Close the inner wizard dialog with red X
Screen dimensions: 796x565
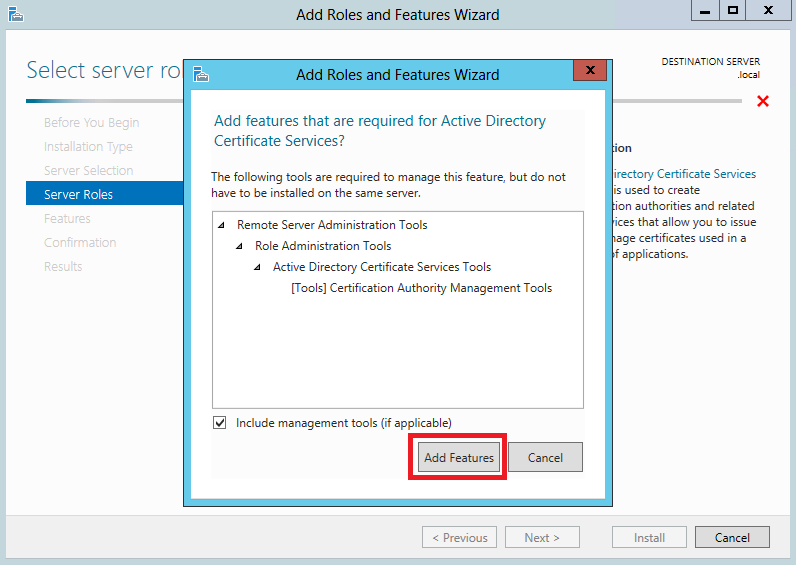pos(590,70)
